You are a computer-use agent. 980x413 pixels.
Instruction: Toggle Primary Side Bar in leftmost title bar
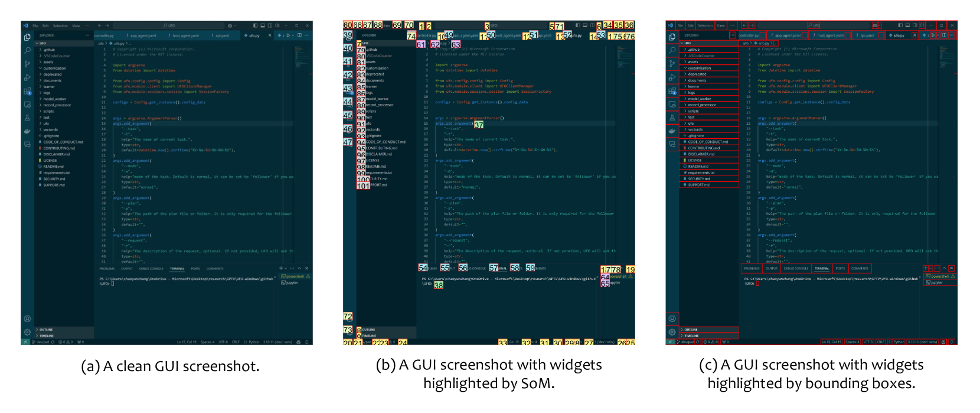pos(256,25)
